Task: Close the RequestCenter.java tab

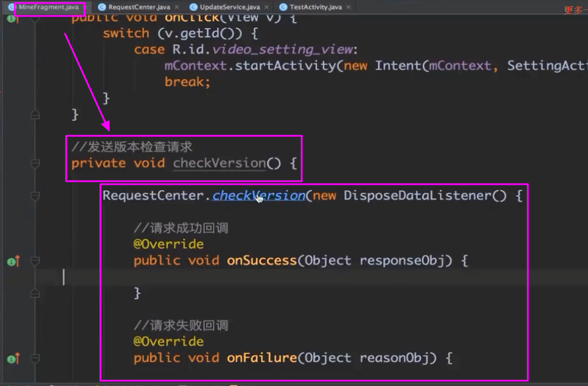Action: click(x=177, y=7)
